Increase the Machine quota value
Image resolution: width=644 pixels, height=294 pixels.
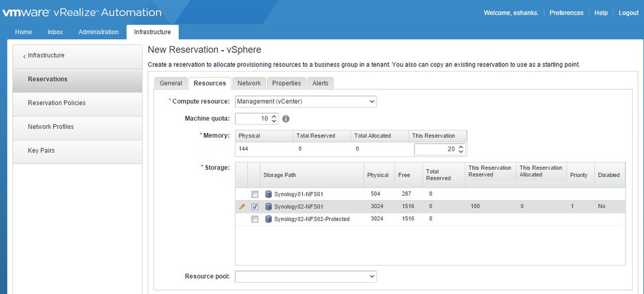click(274, 116)
